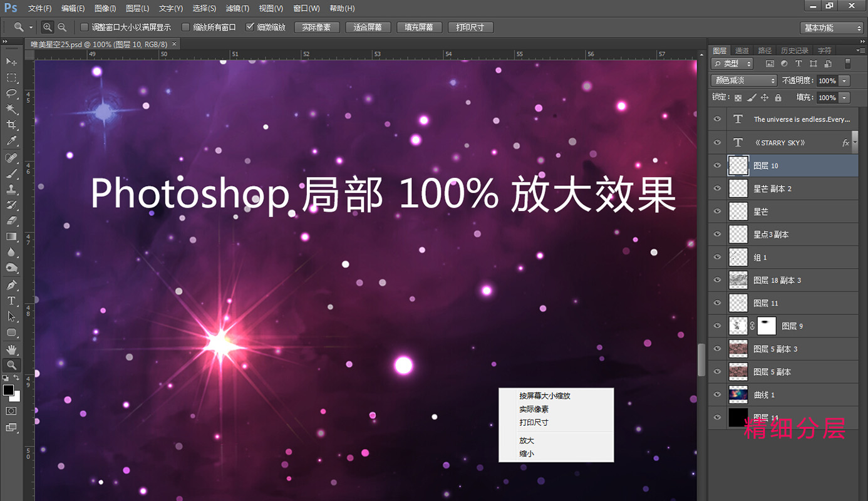Filter layers by type layer icon
This screenshot has height=501, width=868.
[798, 64]
